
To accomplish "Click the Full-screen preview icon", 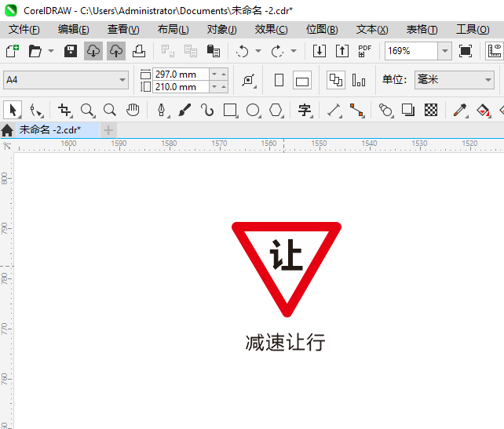I will tap(466, 51).
